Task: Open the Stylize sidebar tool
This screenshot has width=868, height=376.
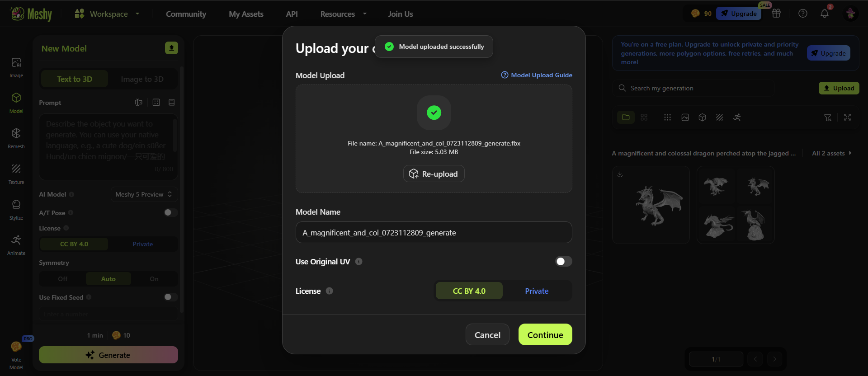Action: 16,209
